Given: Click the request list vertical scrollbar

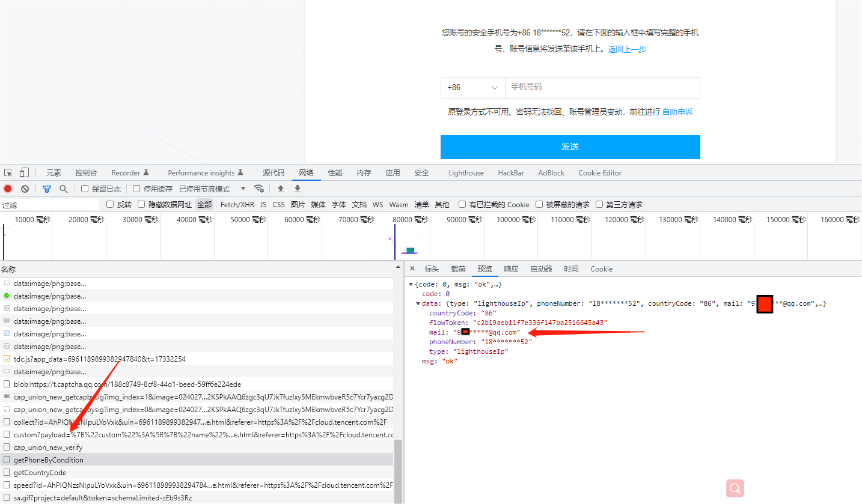Looking at the screenshot, I should tap(398, 472).
